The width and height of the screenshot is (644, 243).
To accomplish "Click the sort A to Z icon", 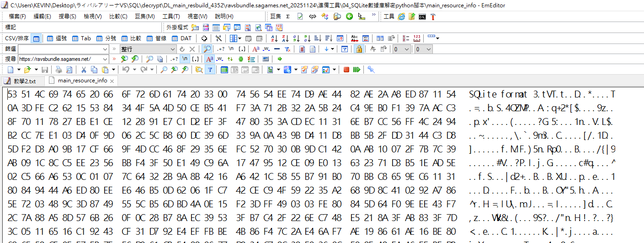I will pos(274,38).
